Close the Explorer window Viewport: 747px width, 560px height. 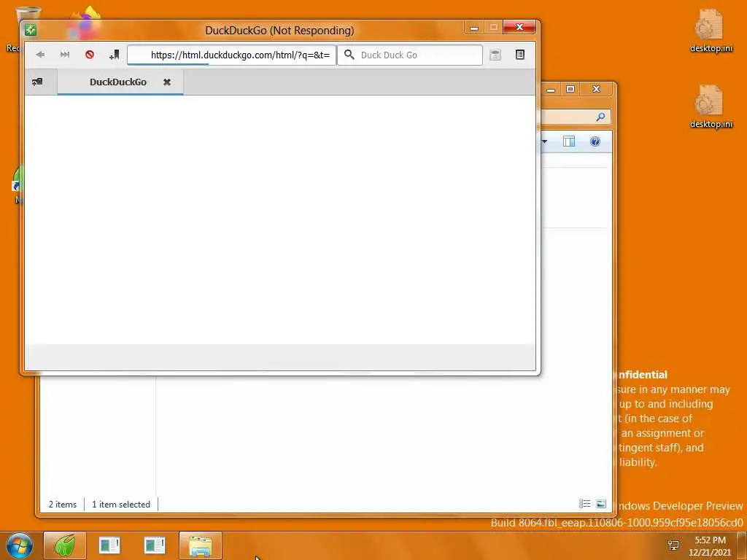click(x=596, y=89)
